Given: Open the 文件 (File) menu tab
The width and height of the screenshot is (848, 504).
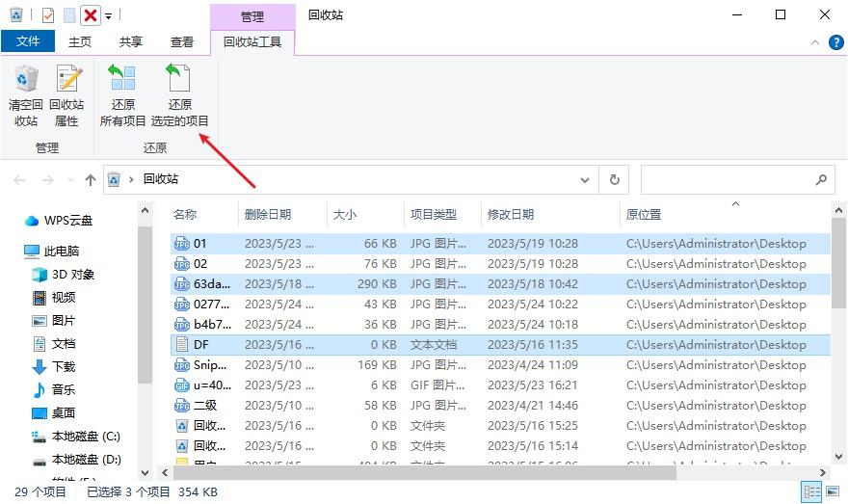Looking at the screenshot, I should click(28, 41).
